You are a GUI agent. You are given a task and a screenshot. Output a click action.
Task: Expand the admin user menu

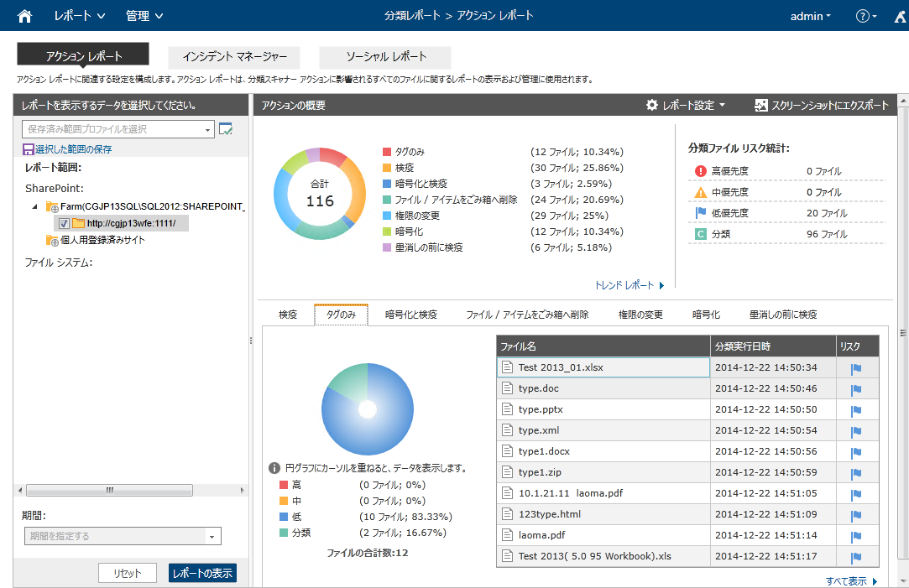(811, 16)
